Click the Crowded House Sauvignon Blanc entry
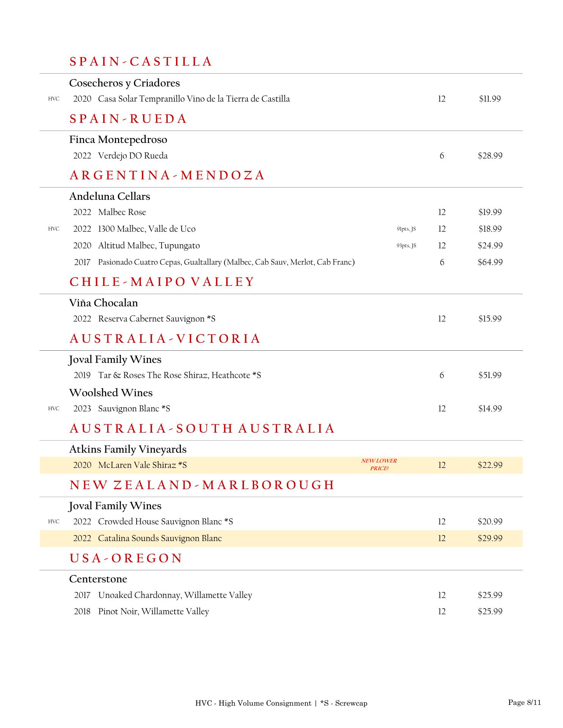 (165, 522)
